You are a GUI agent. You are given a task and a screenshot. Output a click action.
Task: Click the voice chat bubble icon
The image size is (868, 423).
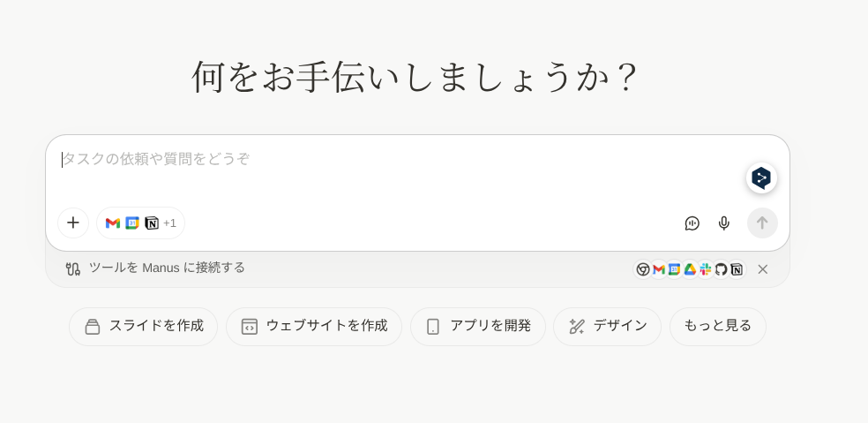coord(692,223)
